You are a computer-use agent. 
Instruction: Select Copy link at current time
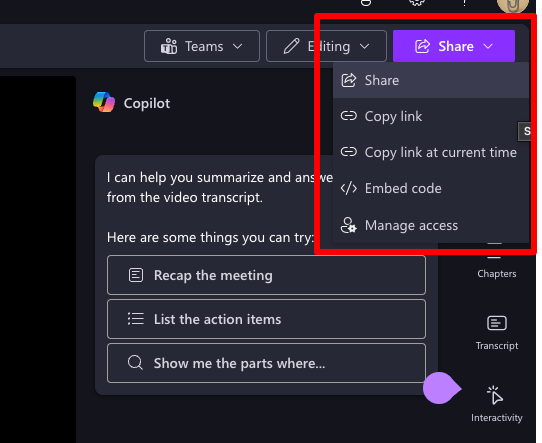click(x=431, y=152)
